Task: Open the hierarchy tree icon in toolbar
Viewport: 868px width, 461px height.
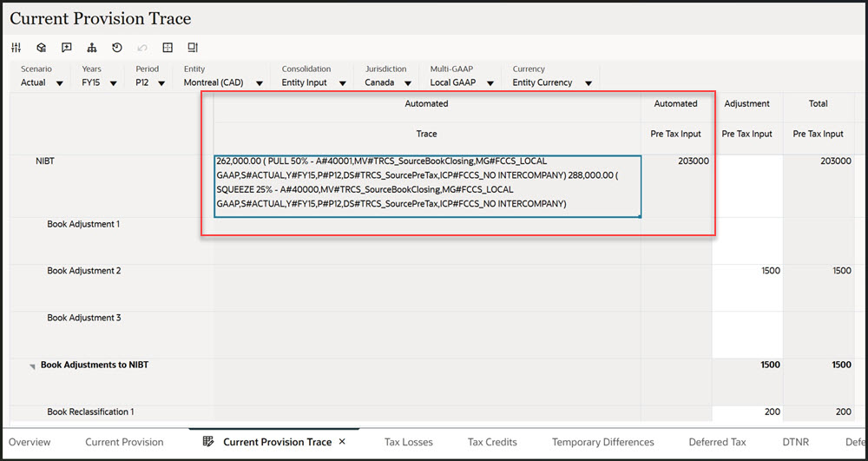Action: [x=92, y=48]
